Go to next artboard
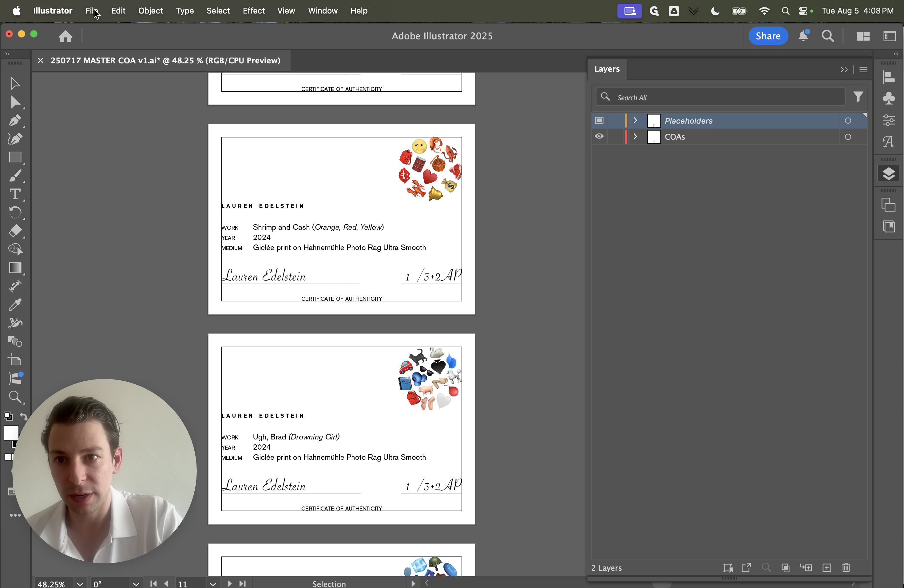Image resolution: width=904 pixels, height=588 pixels. click(229, 583)
